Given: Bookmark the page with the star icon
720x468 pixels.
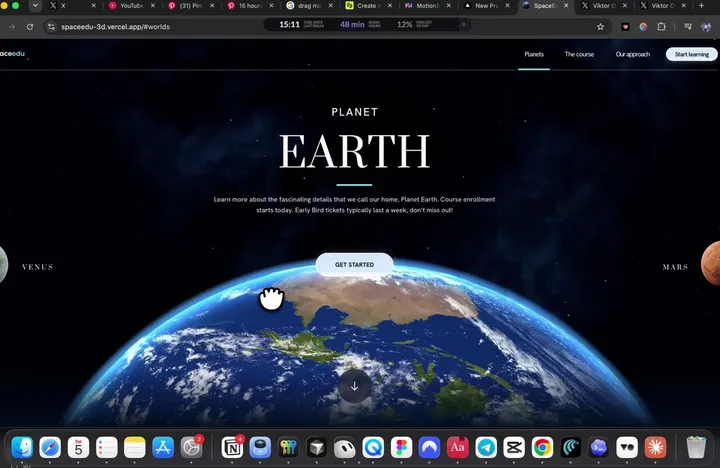Looking at the screenshot, I should pyautogui.click(x=600, y=27).
